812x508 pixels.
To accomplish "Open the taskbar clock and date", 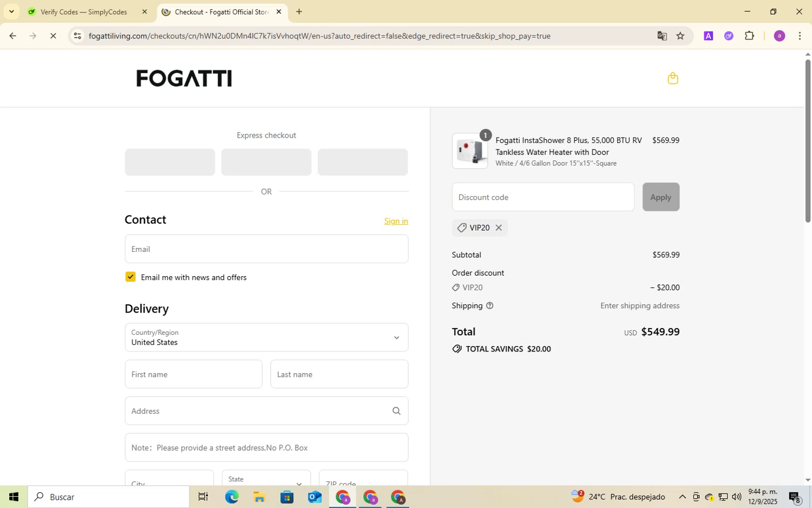I will pos(763,497).
